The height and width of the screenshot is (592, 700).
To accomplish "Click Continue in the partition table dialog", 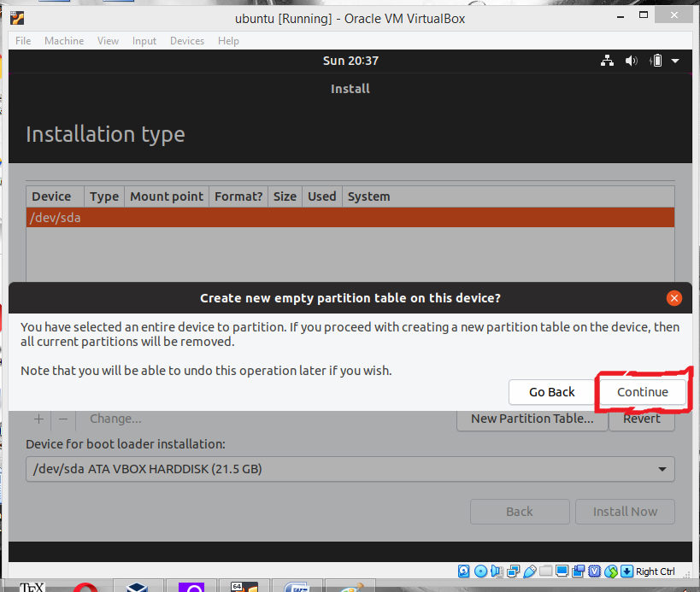I will pyautogui.click(x=642, y=392).
